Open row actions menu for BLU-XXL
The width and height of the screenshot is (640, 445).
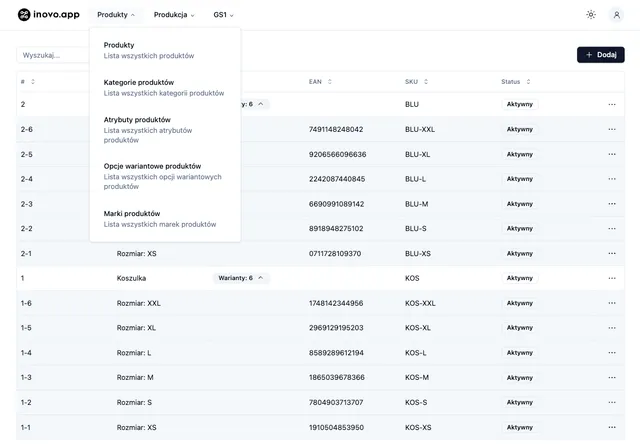point(612,129)
